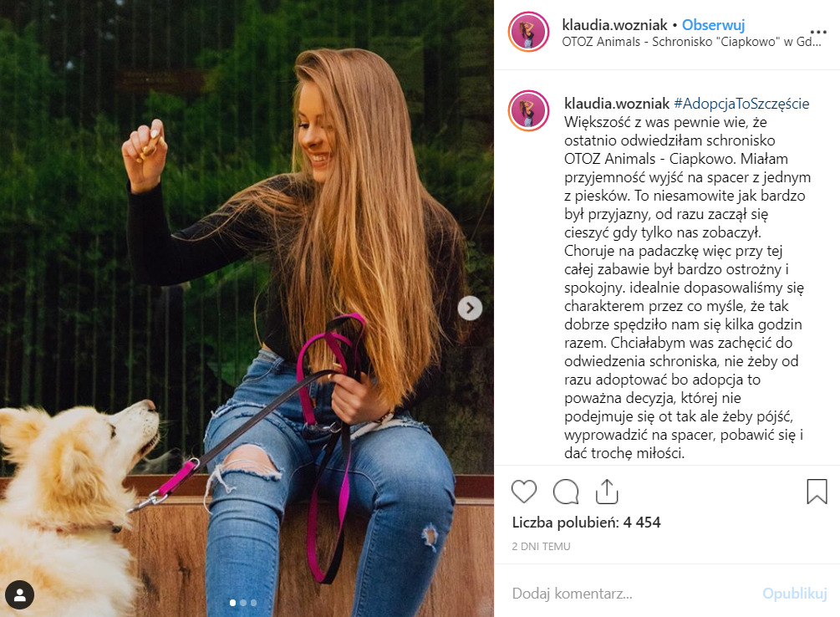Screen dimensions: 840x617
Task: Focus the Dodaj komentarz comment field
Action: point(632,594)
